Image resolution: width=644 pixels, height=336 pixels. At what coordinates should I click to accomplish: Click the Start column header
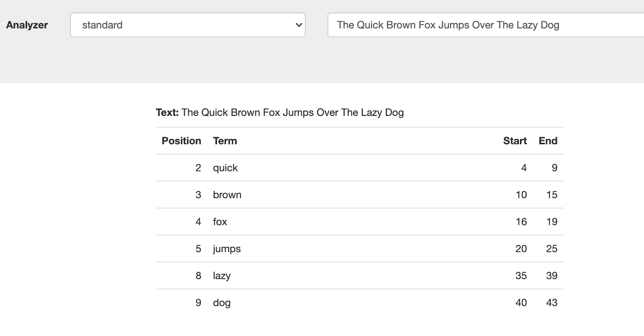514,141
